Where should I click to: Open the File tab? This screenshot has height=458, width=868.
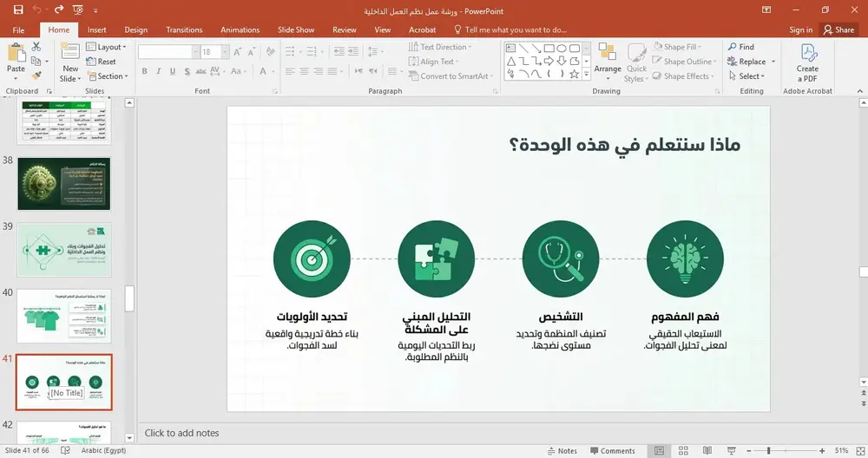[x=18, y=29]
